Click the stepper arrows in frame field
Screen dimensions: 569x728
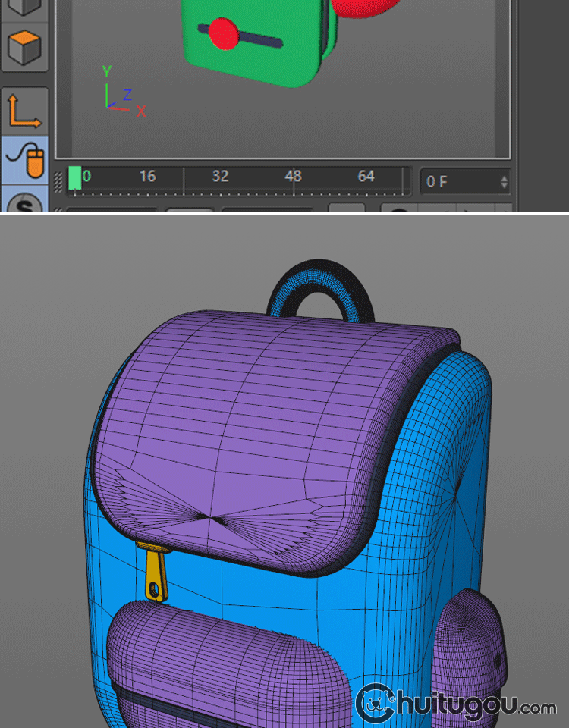coord(504,182)
